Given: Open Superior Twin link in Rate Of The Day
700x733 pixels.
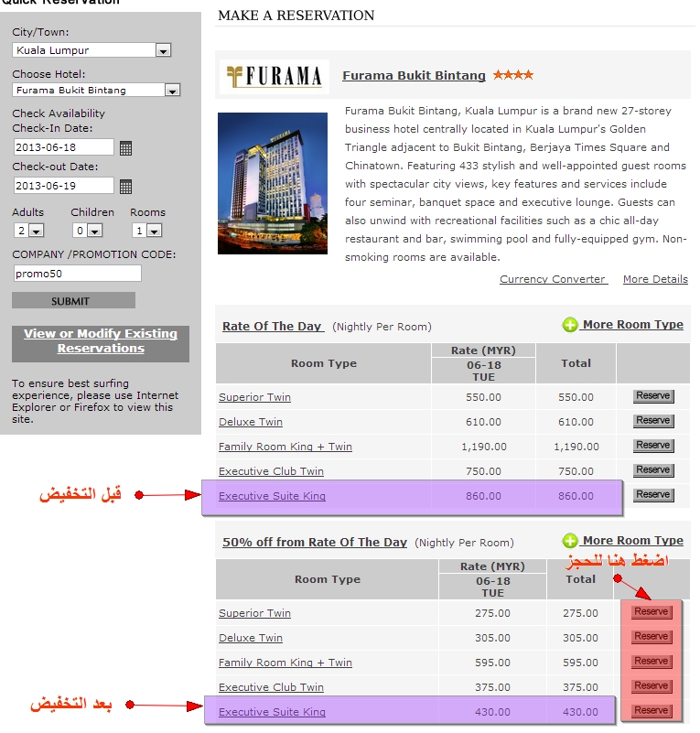Looking at the screenshot, I should click(254, 397).
